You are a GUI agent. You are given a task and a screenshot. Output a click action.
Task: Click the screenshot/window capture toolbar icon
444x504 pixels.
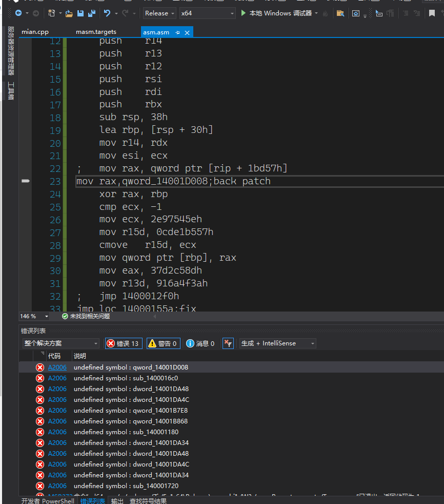356,13
